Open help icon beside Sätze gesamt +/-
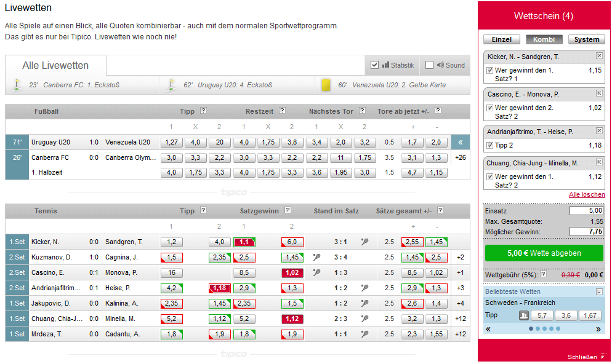Image resolution: width=612 pixels, height=364 pixels. coord(440,210)
